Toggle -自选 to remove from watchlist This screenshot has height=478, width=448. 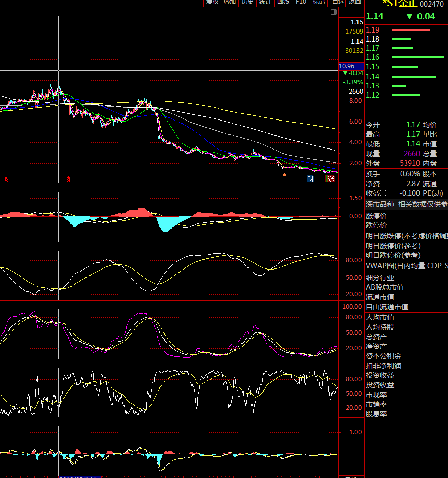(x=337, y=2)
